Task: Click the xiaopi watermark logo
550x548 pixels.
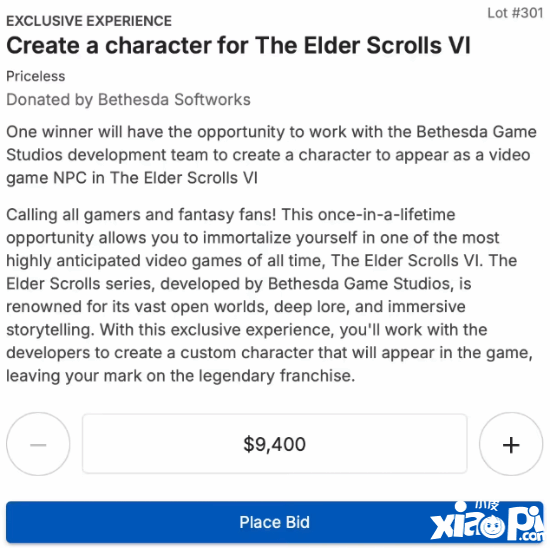Action: click(487, 523)
